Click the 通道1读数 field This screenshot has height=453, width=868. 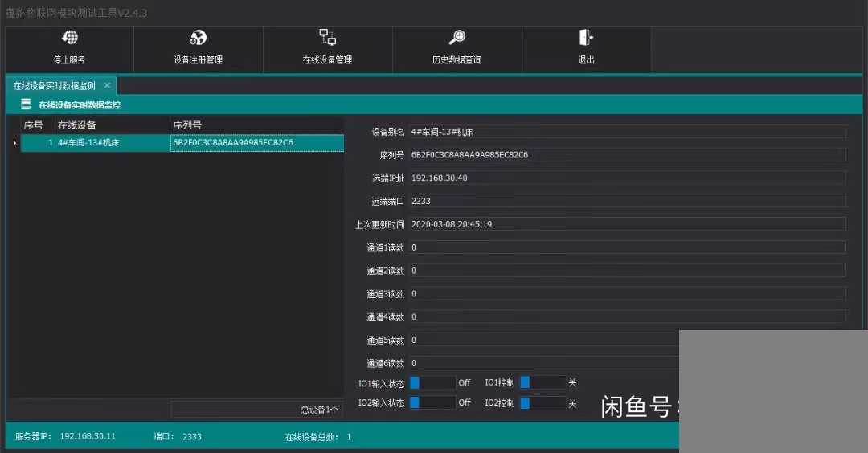tap(628, 248)
